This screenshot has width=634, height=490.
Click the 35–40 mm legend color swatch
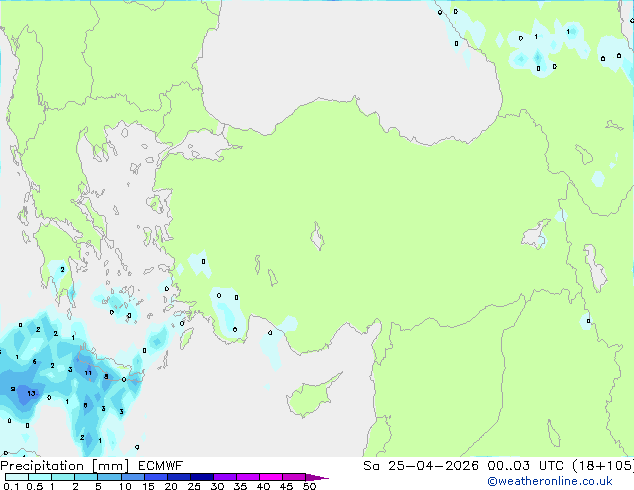coord(247,477)
